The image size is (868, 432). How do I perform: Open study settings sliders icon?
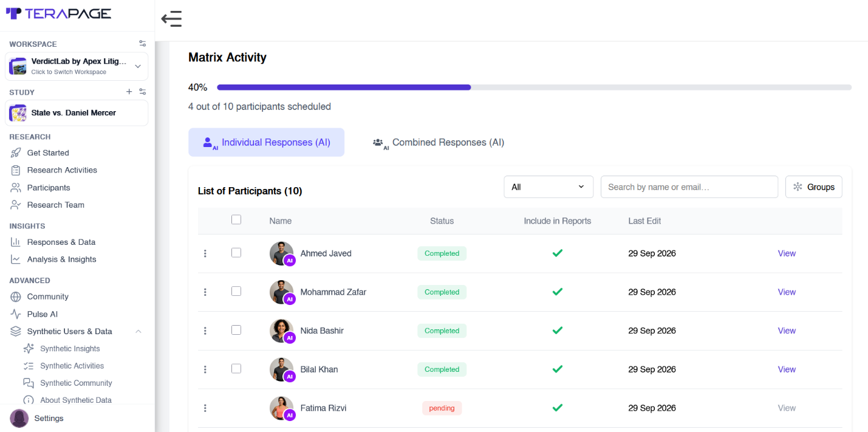tap(142, 92)
